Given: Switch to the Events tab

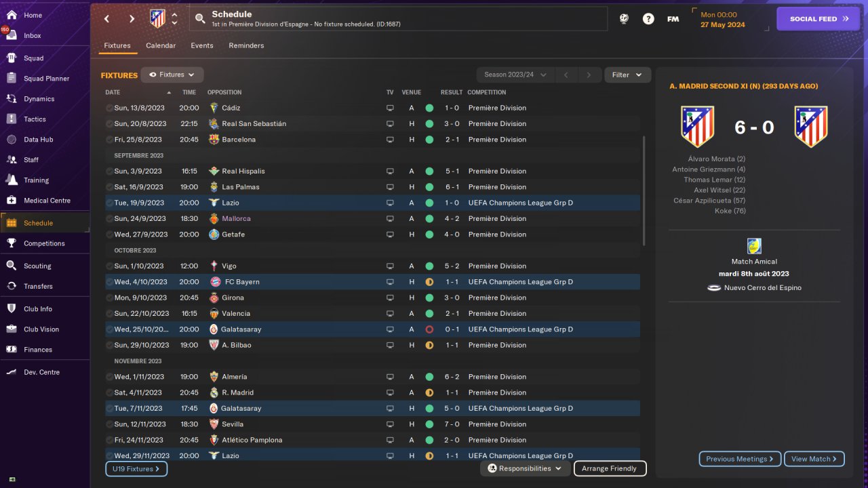Looking at the screenshot, I should pyautogui.click(x=202, y=45).
